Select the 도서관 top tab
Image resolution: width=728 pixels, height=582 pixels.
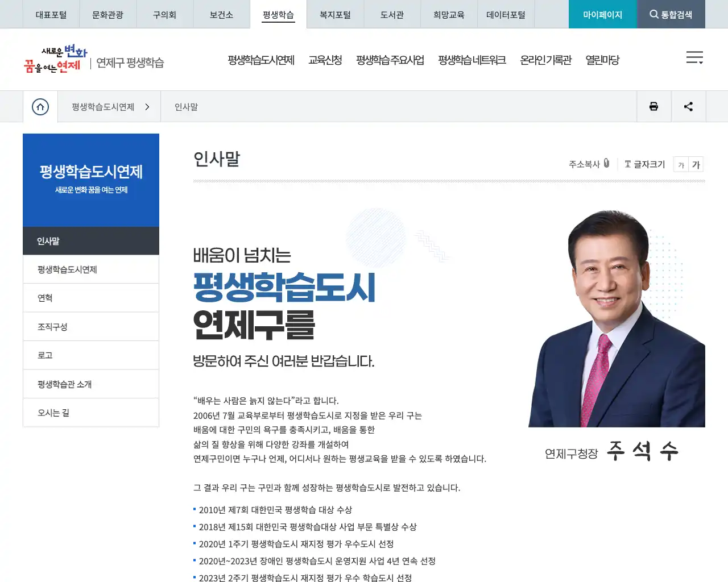[x=392, y=14]
